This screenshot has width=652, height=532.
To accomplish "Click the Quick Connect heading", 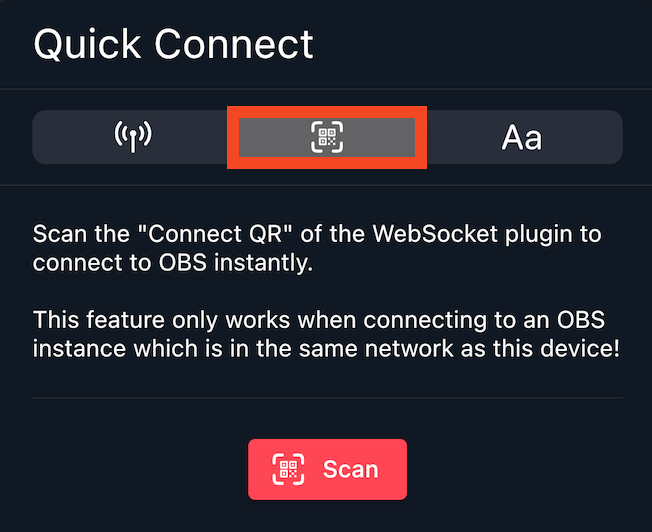I will pyautogui.click(x=174, y=44).
